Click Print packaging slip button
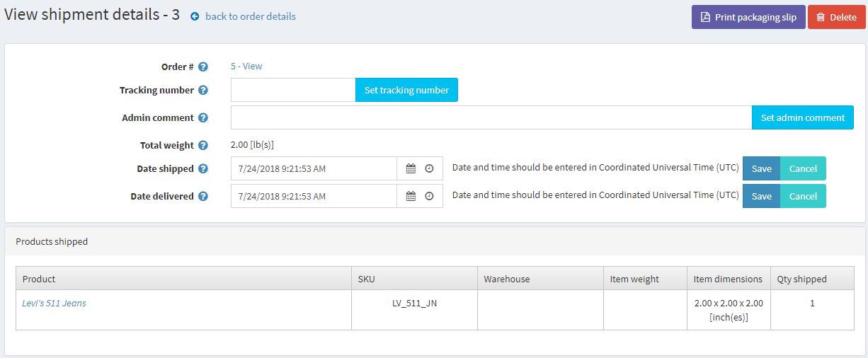868x358 pixels. tap(748, 17)
